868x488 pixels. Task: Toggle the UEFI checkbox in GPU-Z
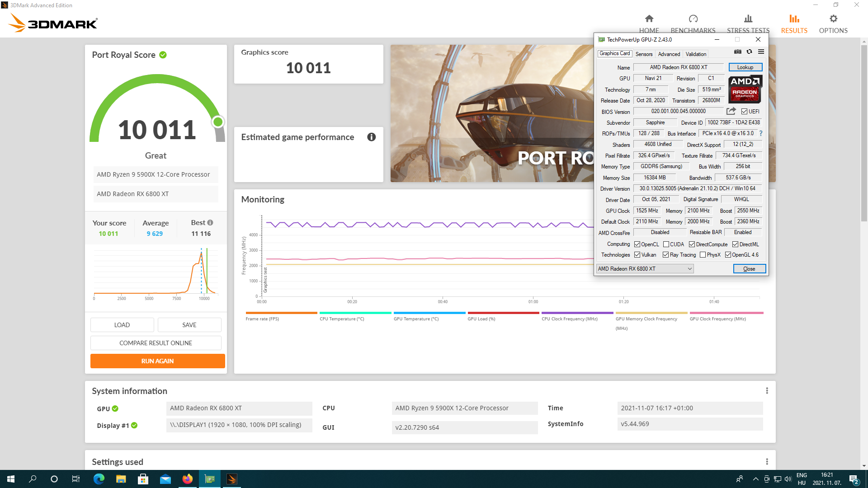pos(744,112)
